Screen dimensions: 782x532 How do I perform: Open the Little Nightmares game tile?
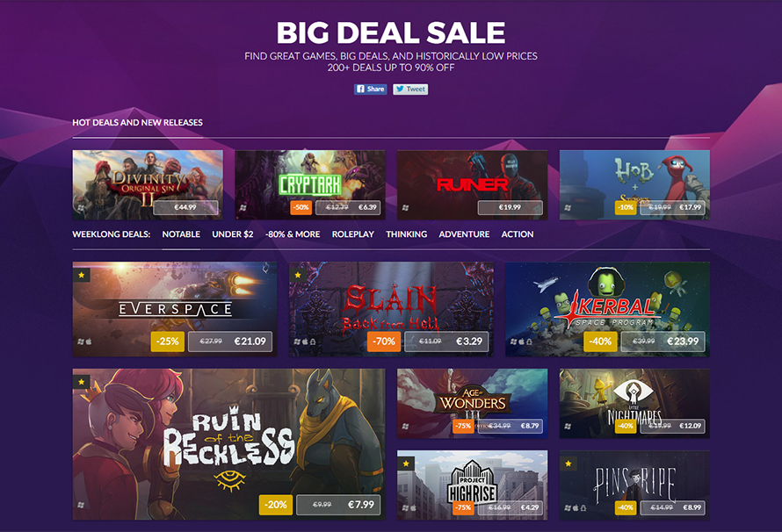point(634,404)
